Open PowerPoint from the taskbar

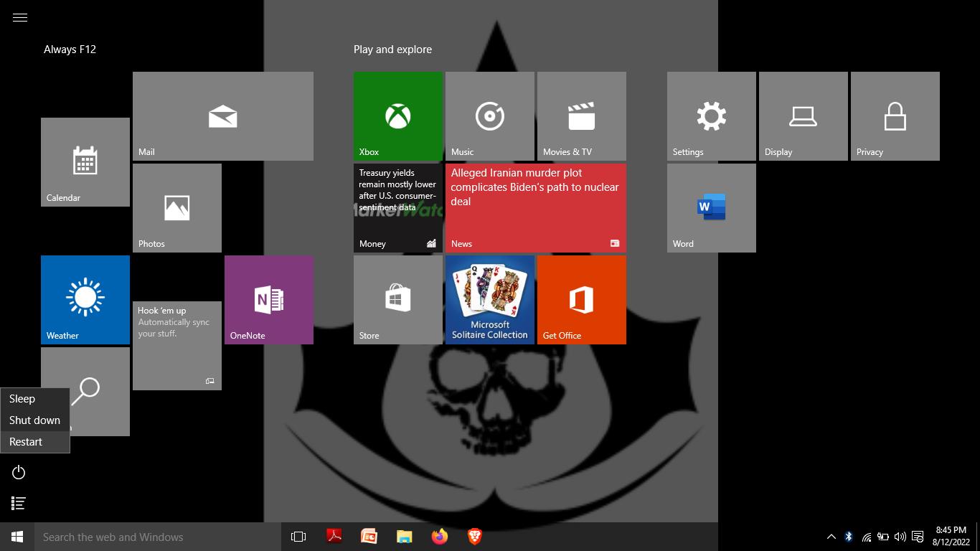pos(369,537)
